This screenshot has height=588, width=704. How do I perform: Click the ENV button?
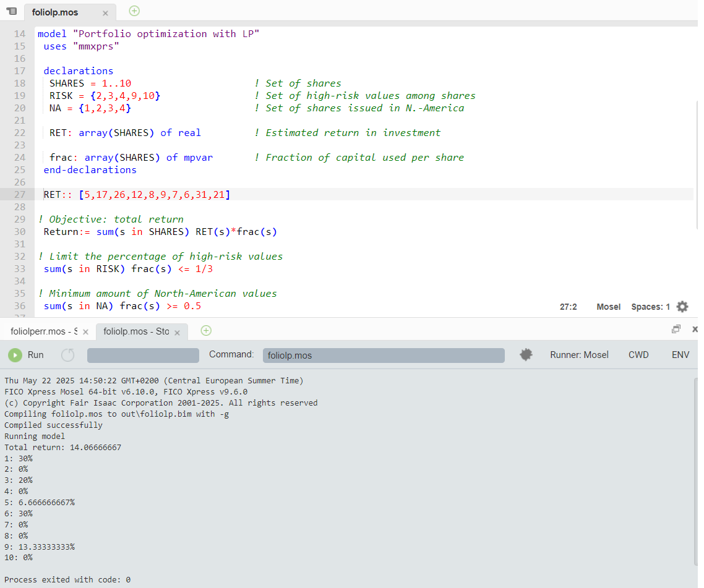point(680,355)
